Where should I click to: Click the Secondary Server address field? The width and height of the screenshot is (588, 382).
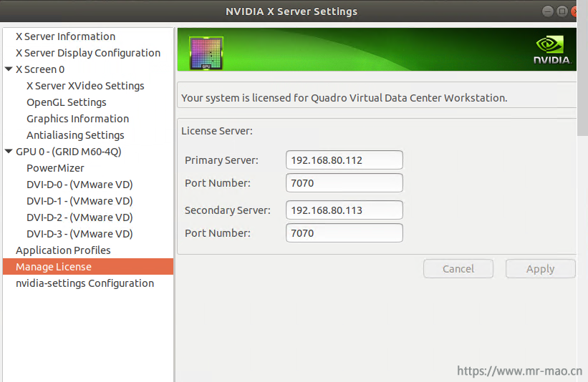(344, 210)
